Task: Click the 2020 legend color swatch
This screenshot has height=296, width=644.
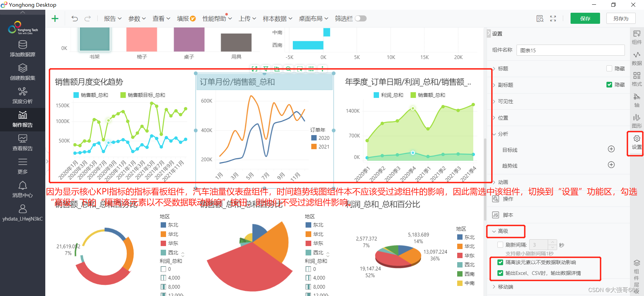Action: tap(314, 138)
